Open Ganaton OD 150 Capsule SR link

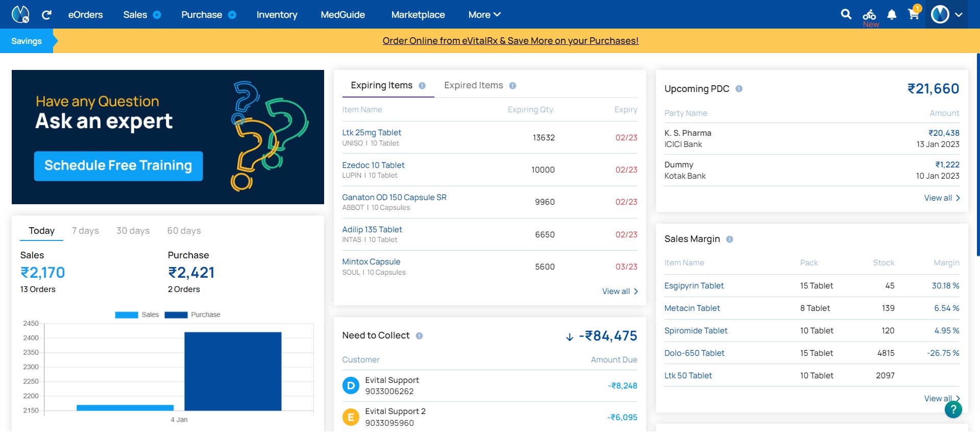click(394, 197)
